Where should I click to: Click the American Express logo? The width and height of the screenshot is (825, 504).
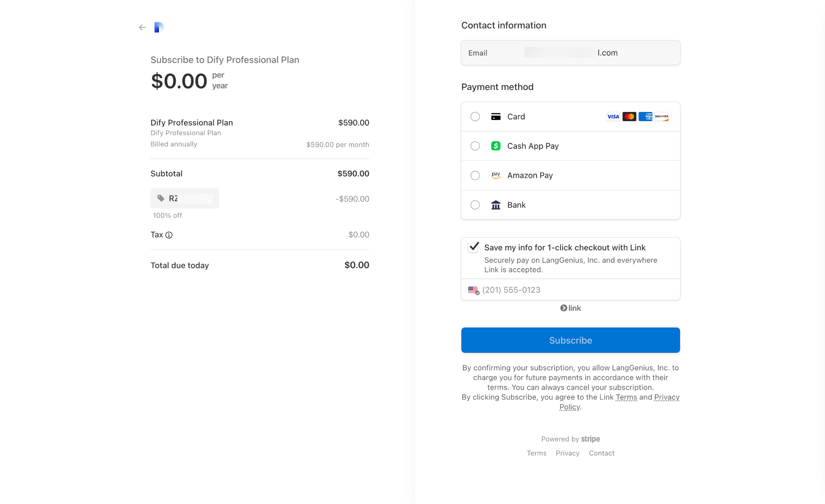pos(645,117)
